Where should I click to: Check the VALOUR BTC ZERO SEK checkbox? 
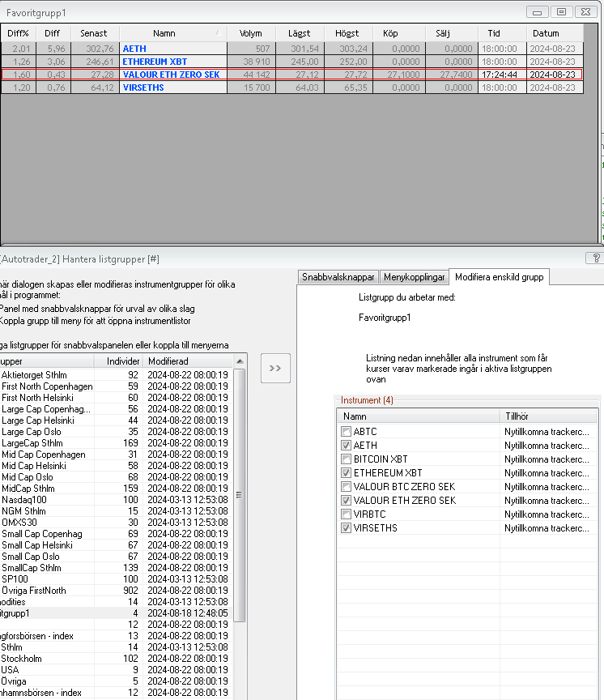pos(347,487)
